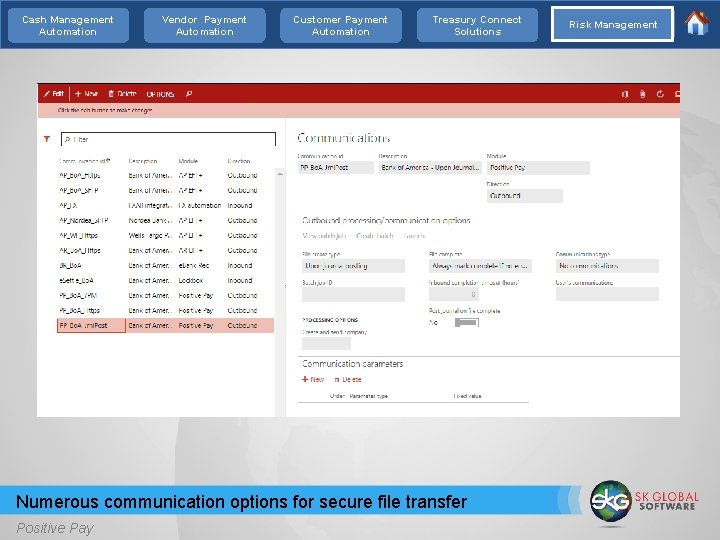Select the AP_Nordea_SFTP row
This screenshot has height=540, width=720.
click(166, 220)
